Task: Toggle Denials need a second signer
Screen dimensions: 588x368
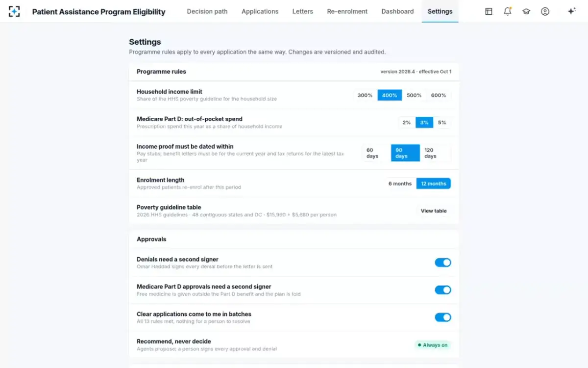Action: pyautogui.click(x=443, y=263)
